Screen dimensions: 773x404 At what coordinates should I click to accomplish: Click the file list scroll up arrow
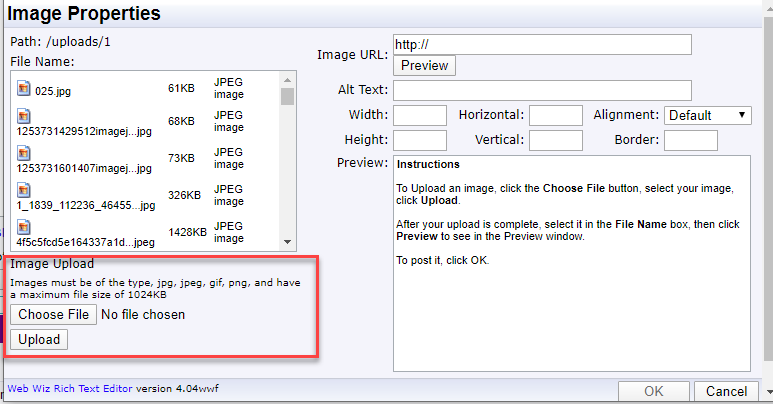[x=287, y=79]
